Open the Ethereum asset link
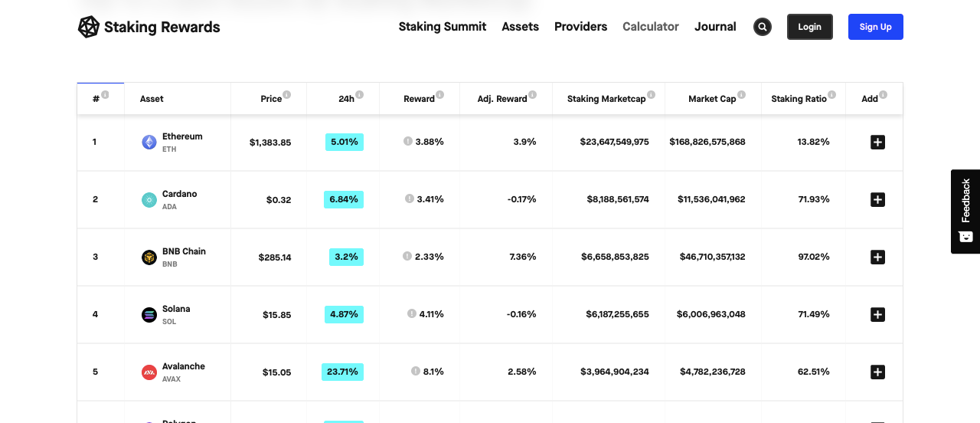The width and height of the screenshot is (980, 423). tap(182, 136)
